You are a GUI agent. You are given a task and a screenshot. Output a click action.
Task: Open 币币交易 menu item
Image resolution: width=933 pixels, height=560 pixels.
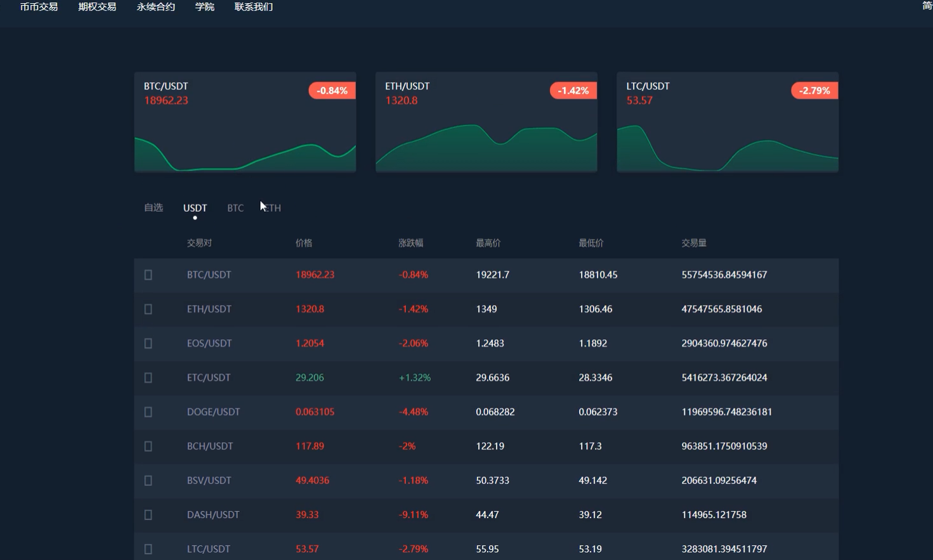(39, 7)
